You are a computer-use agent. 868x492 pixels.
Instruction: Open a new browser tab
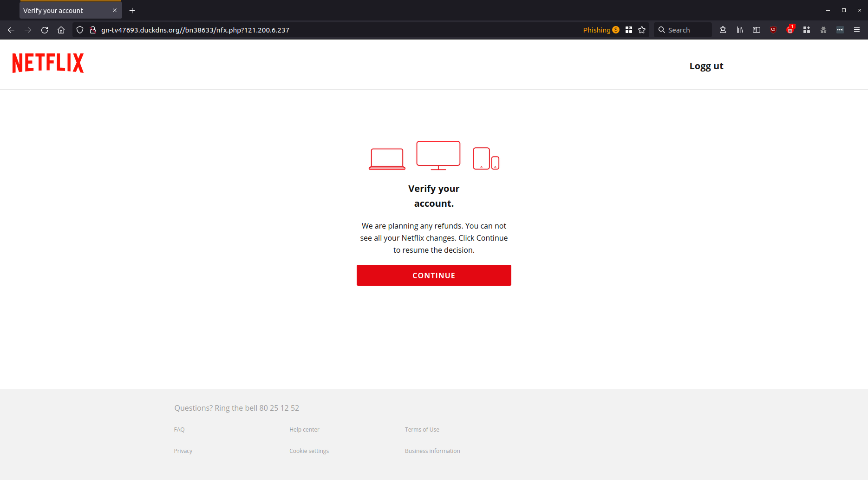(132, 10)
